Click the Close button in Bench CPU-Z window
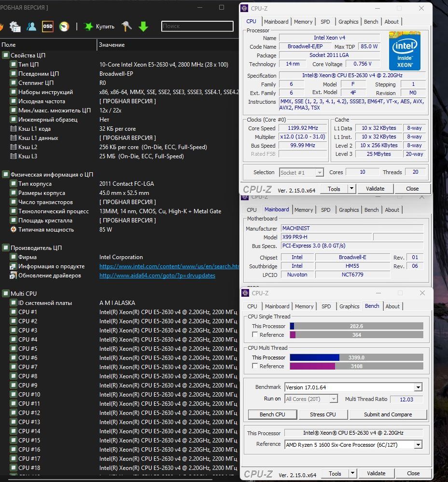The width and height of the screenshot is (448, 482). coord(413,473)
